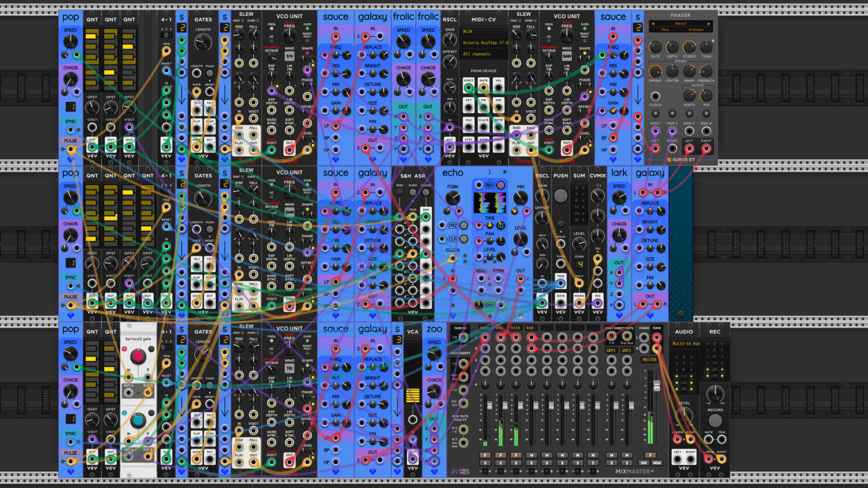Click the MASTER label in MixMaster
The width and height of the screenshot is (868, 488).
point(649,360)
